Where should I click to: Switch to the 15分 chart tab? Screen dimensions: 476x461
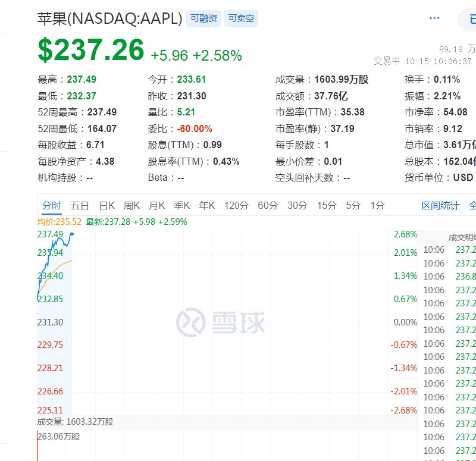(x=327, y=205)
